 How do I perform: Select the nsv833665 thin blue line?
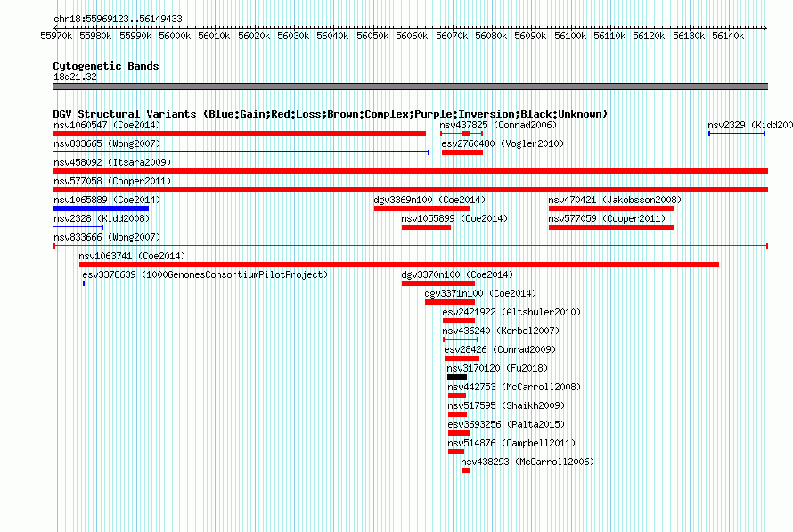point(241,152)
